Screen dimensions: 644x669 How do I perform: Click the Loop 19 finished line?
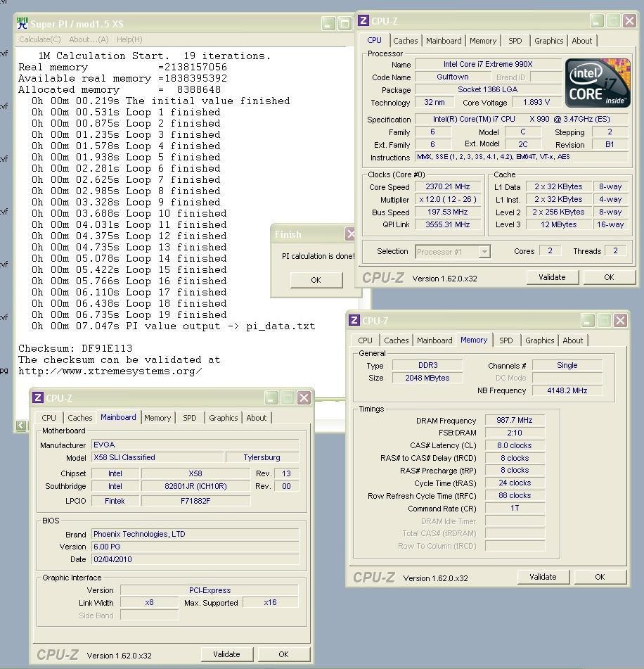click(x=129, y=315)
